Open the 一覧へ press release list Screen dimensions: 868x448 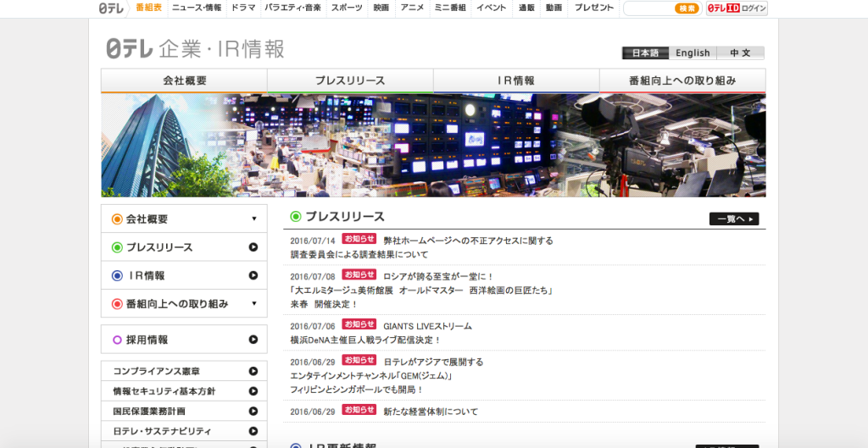click(733, 218)
